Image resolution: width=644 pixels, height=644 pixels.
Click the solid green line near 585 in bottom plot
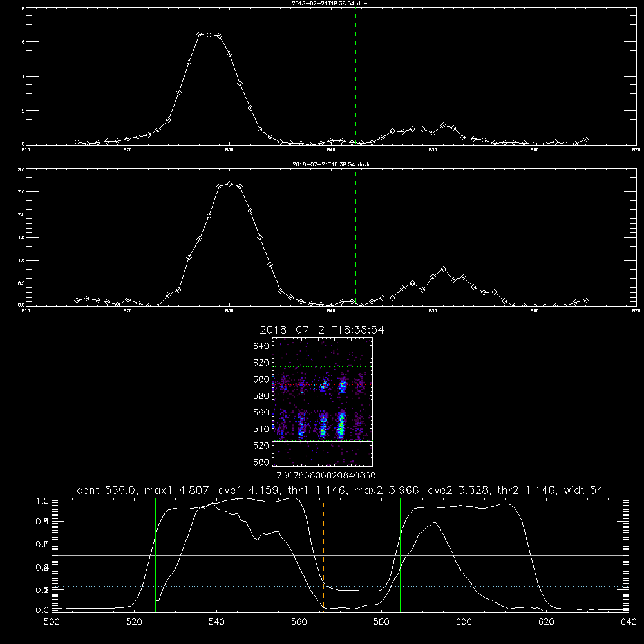[401, 554]
